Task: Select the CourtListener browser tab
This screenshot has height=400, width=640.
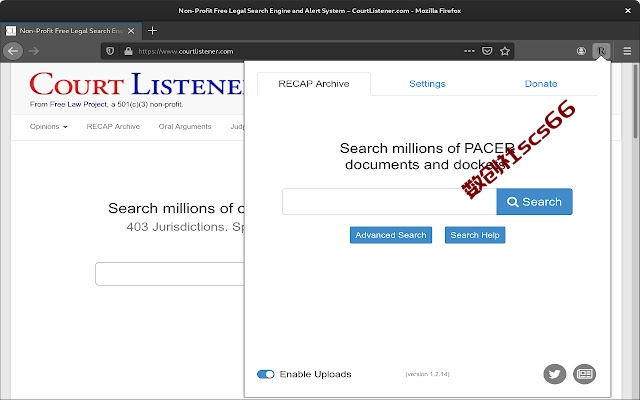Action: point(71,31)
